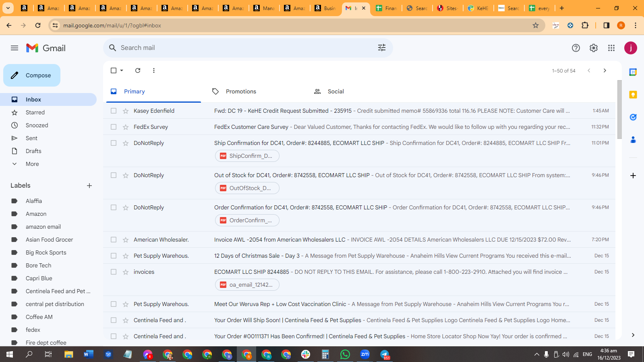
Task: Select the 12 Days of Christmas email checkbox
Action: tap(114, 256)
